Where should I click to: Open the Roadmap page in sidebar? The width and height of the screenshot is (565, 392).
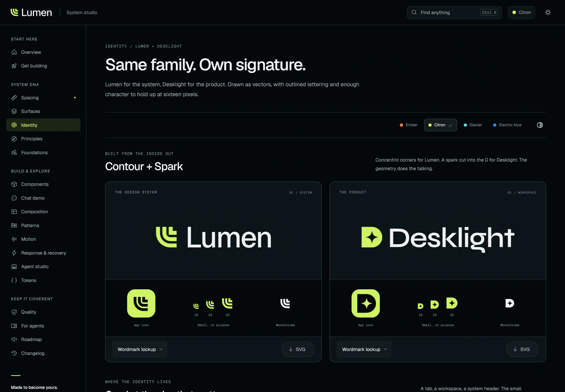(43, 339)
